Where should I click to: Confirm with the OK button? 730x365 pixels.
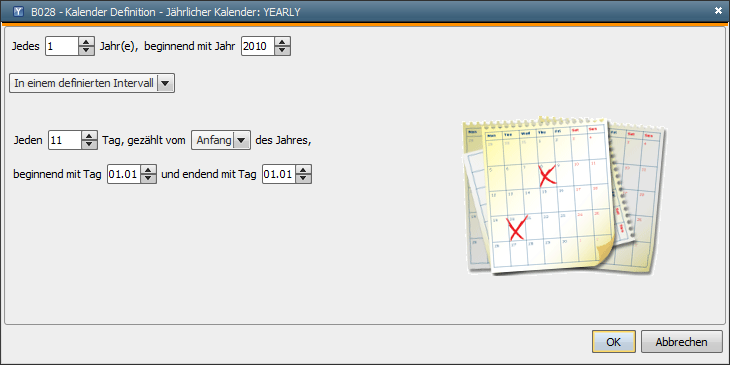(614, 342)
